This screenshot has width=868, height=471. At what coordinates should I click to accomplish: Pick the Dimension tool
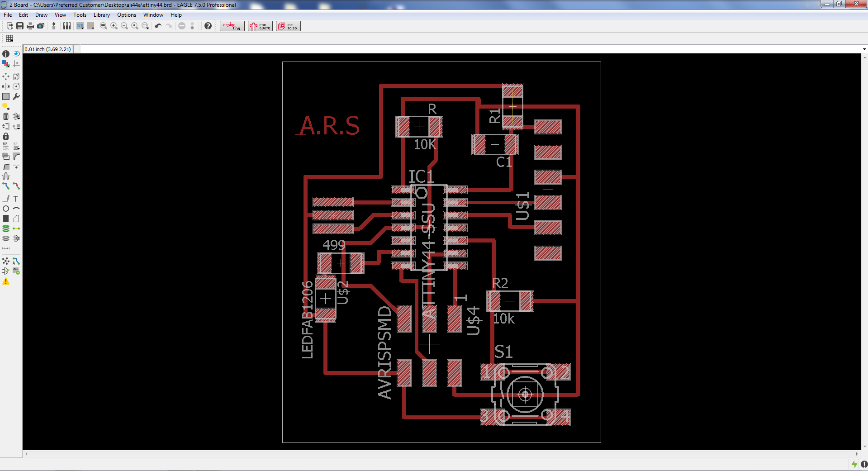(6, 248)
